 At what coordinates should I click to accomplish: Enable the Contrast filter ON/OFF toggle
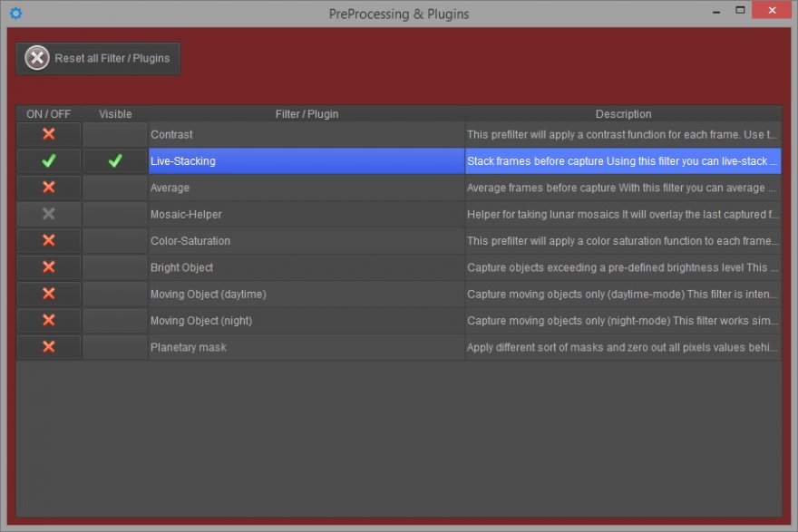[49, 134]
